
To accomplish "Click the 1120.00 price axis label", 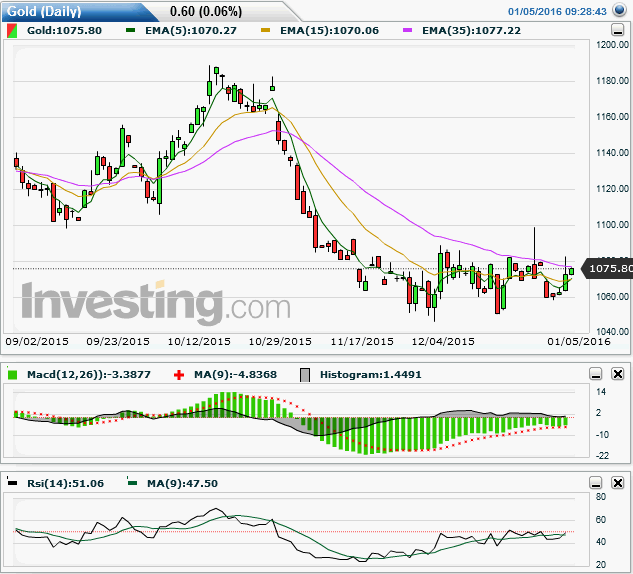I will [x=612, y=189].
